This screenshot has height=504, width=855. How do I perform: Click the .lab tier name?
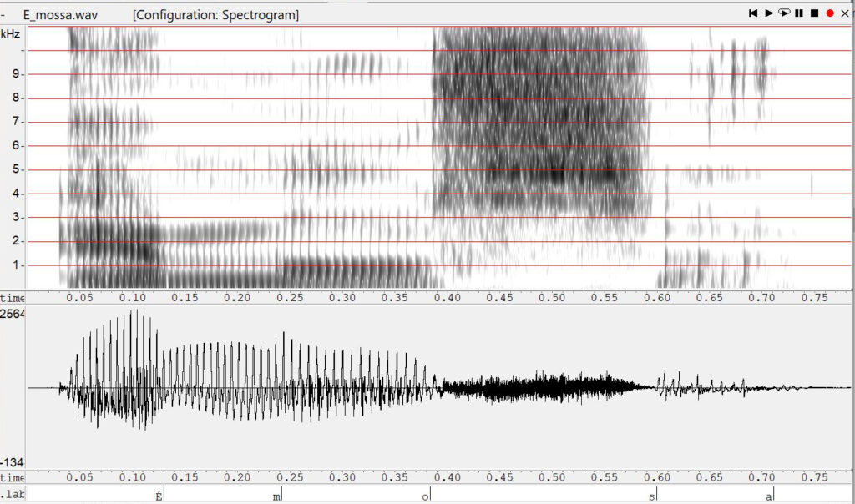[x=11, y=496]
